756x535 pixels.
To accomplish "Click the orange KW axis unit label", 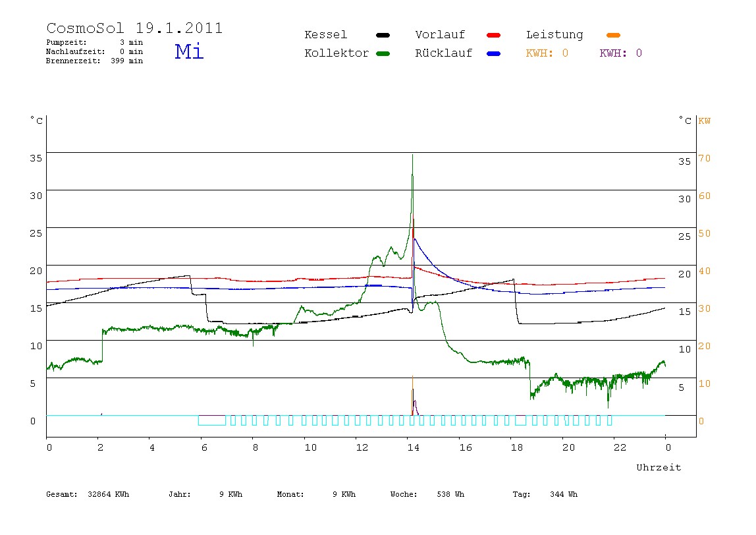I will click(705, 121).
